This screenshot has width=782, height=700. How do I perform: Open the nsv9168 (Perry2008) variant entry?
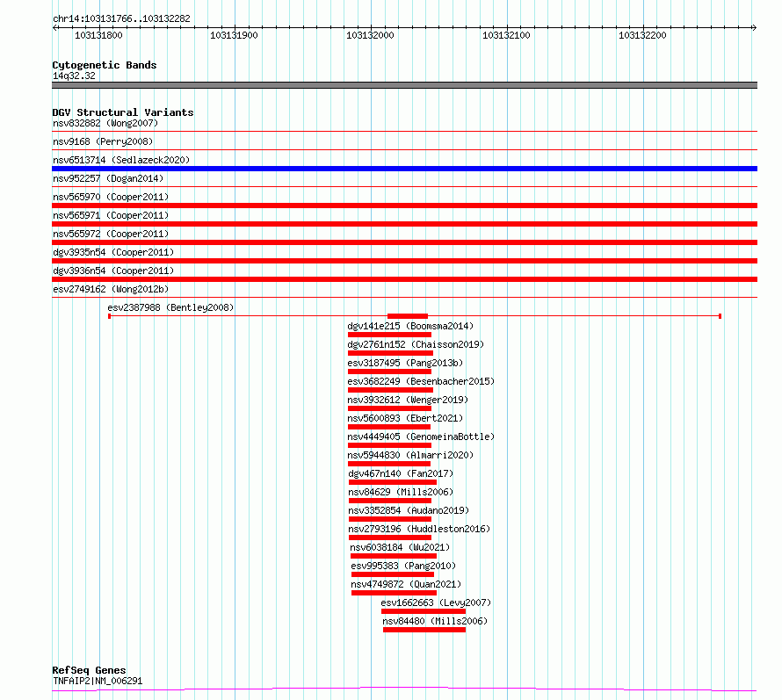[x=103, y=141]
